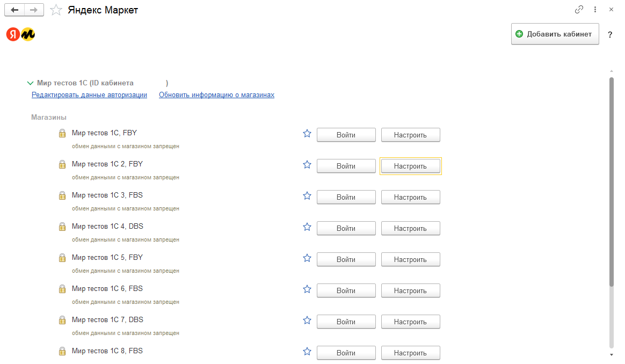Click the forward navigation arrow
The width and height of the screenshot is (625, 364).
(x=34, y=10)
